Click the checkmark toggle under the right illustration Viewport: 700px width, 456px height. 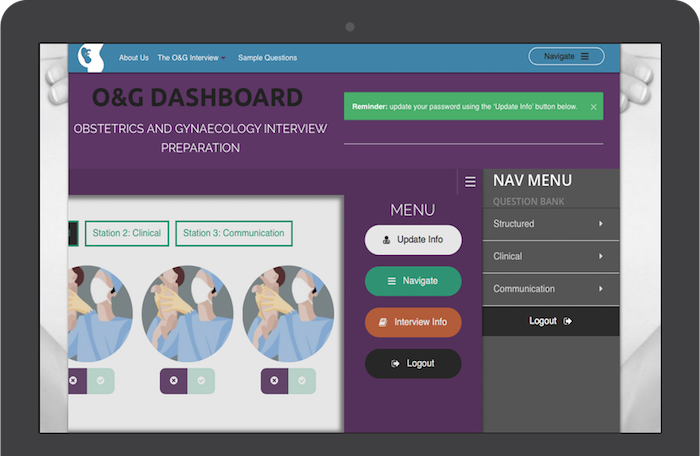click(x=302, y=381)
